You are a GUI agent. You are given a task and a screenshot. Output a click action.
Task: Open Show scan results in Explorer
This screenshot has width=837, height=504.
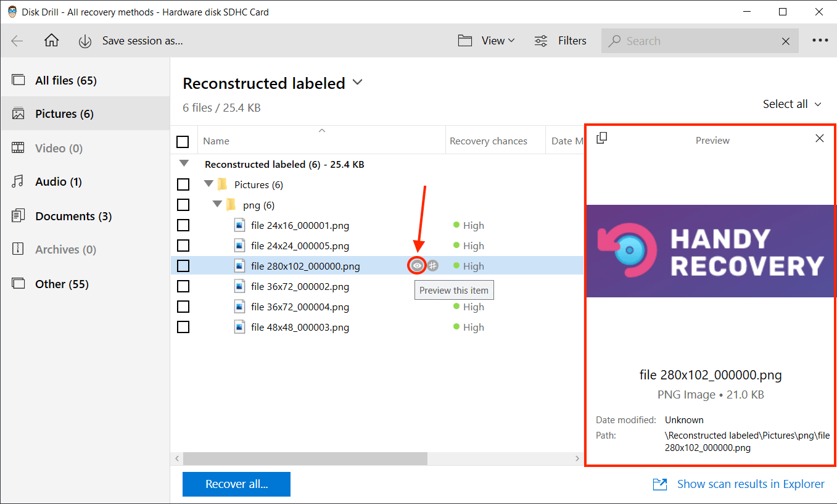pos(751,484)
